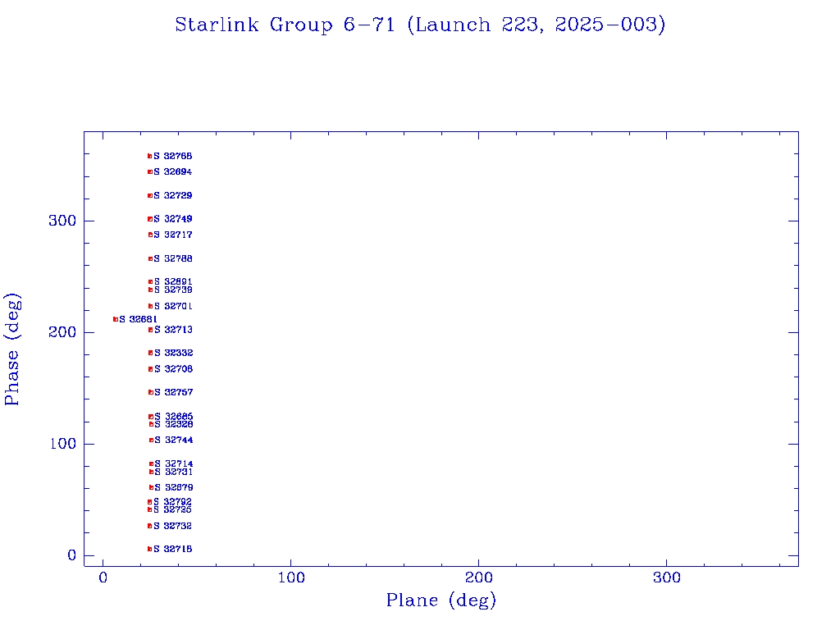
Task: Select the "S 32701" satellite label
Action: 172,307
